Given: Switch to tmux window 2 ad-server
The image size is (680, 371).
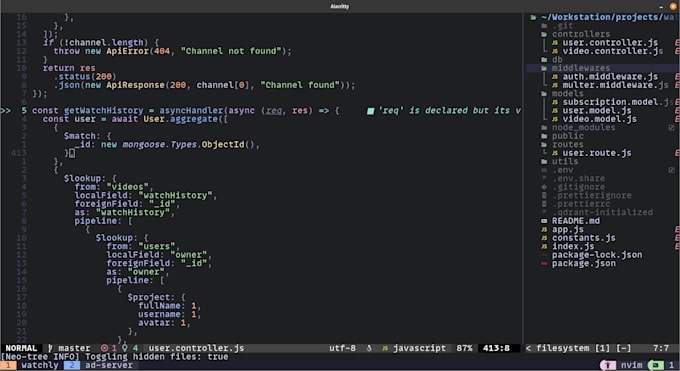Looking at the screenshot, I should 101,365.
